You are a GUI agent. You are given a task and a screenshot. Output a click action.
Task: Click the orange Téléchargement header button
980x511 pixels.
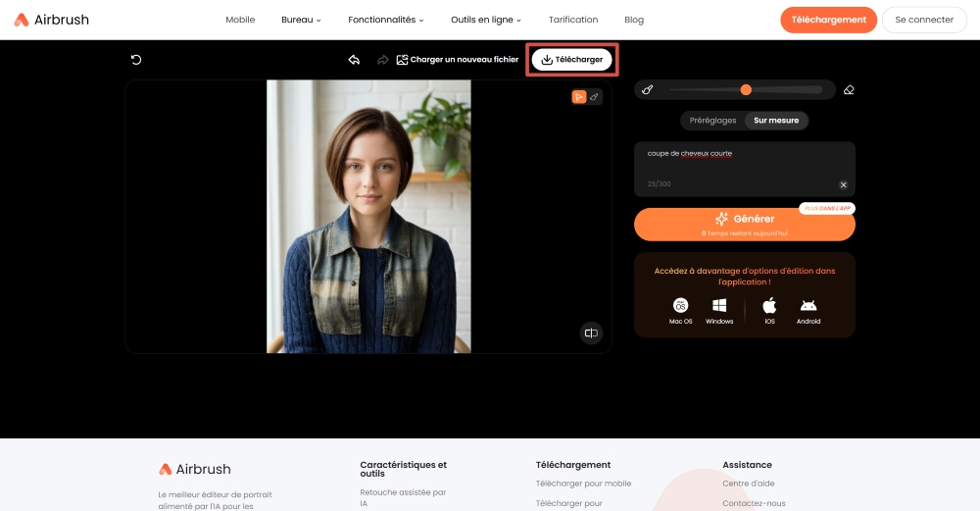pos(828,20)
